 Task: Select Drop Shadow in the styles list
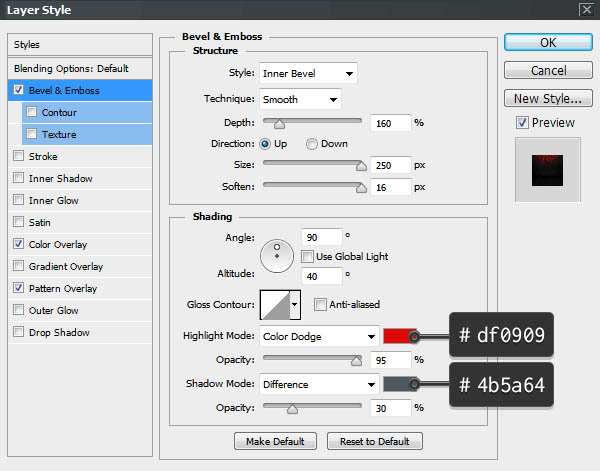[x=59, y=332]
